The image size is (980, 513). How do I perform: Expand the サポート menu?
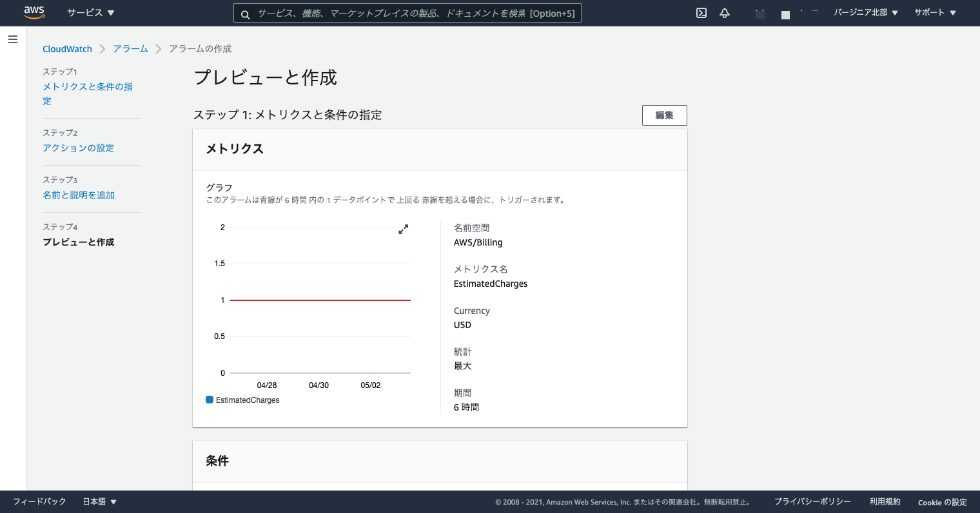coord(935,13)
